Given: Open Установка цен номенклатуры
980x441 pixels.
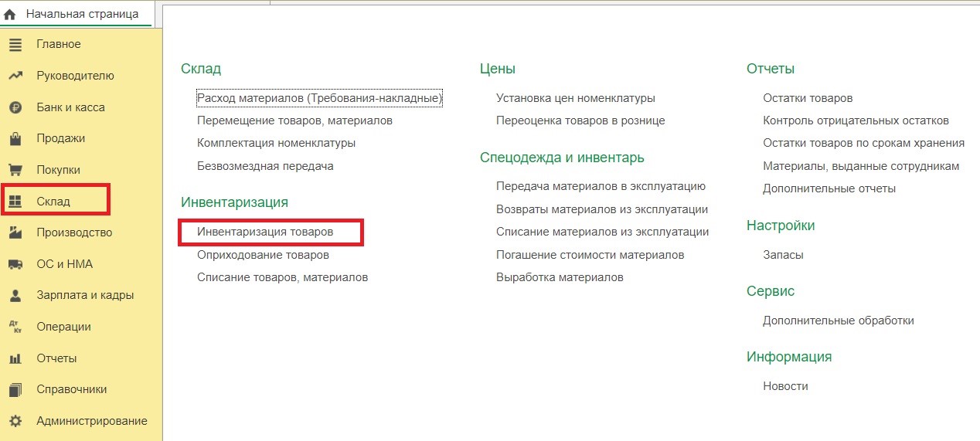Looking at the screenshot, I should [x=576, y=98].
